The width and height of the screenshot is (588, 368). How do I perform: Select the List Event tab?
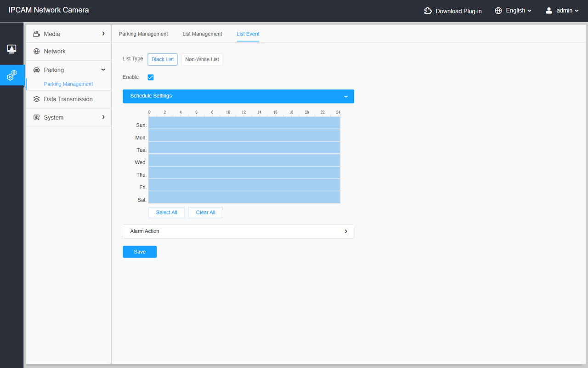(248, 34)
